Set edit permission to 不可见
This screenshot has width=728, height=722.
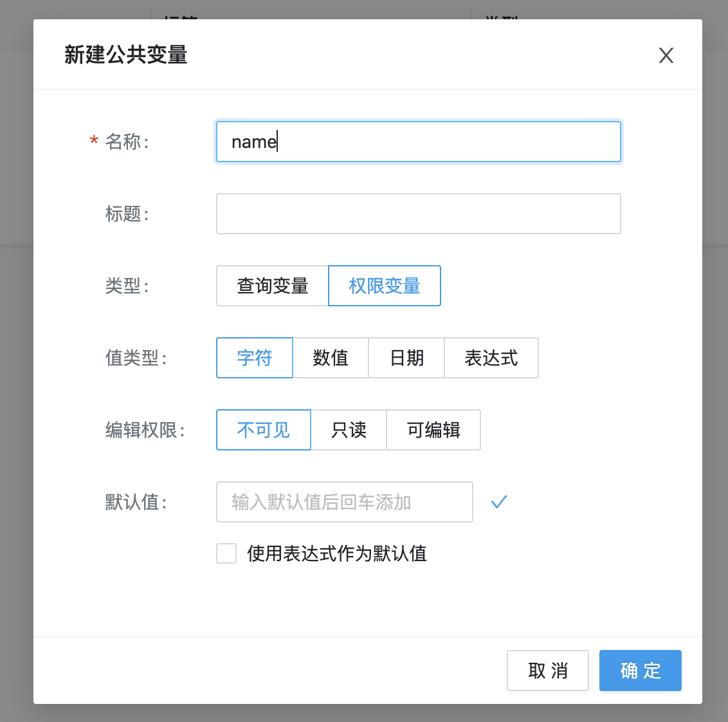coord(264,430)
